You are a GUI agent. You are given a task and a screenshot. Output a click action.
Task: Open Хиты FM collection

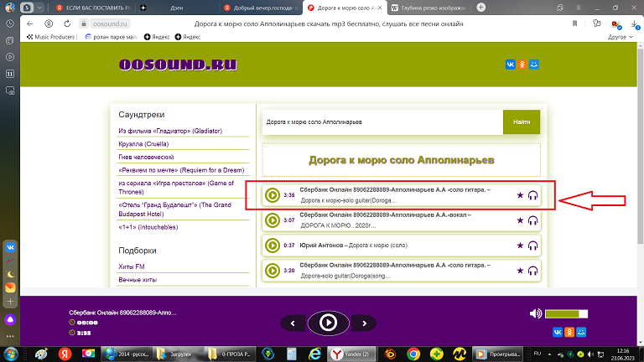132,266
